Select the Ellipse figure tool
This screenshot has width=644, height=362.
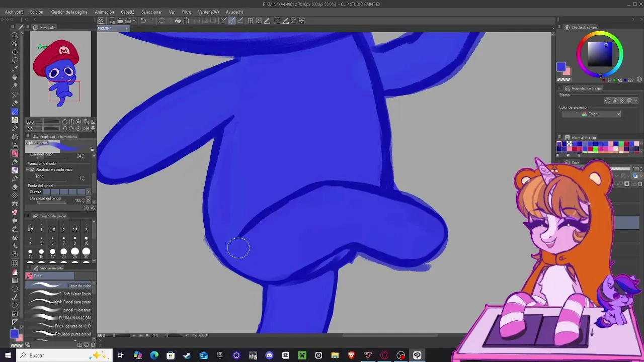tap(15, 289)
